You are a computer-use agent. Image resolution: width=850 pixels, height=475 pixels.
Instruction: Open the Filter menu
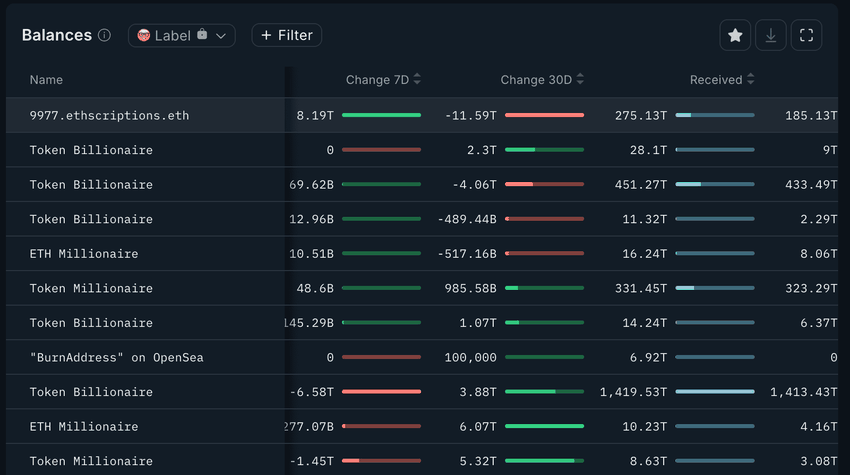[x=286, y=35]
